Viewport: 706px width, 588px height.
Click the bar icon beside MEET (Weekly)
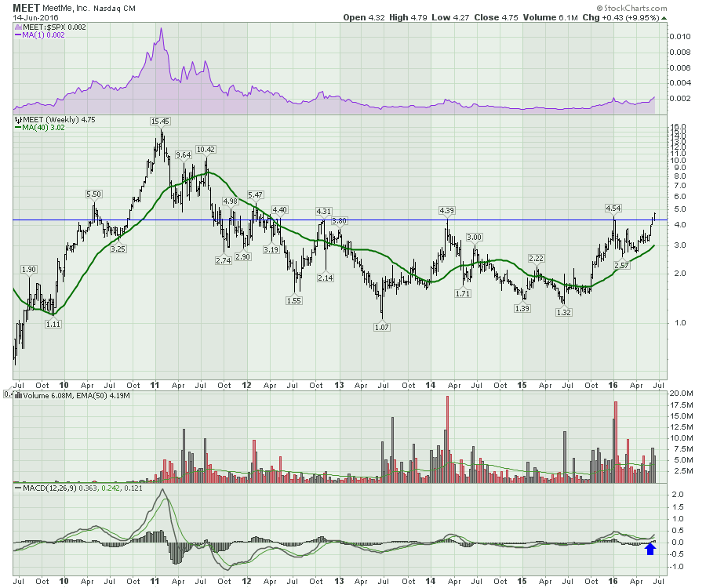click(18, 120)
